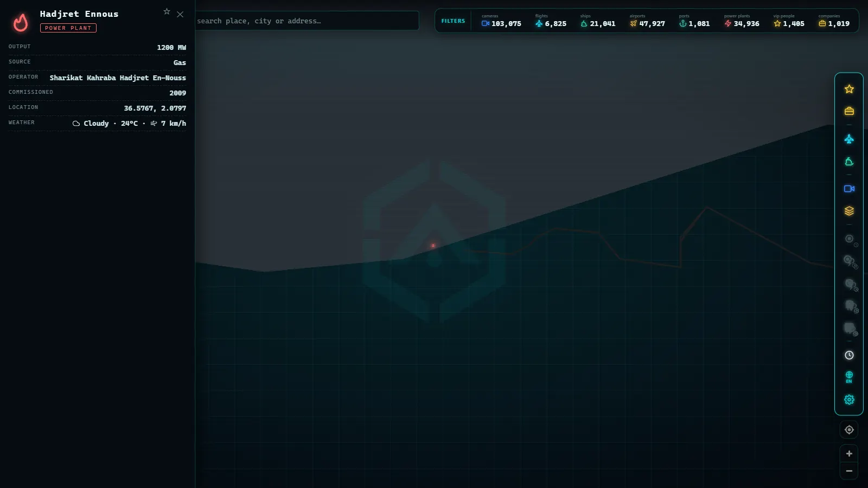Toggle the vip people filter showing 1,405
868x488 pixels.
click(x=789, y=21)
